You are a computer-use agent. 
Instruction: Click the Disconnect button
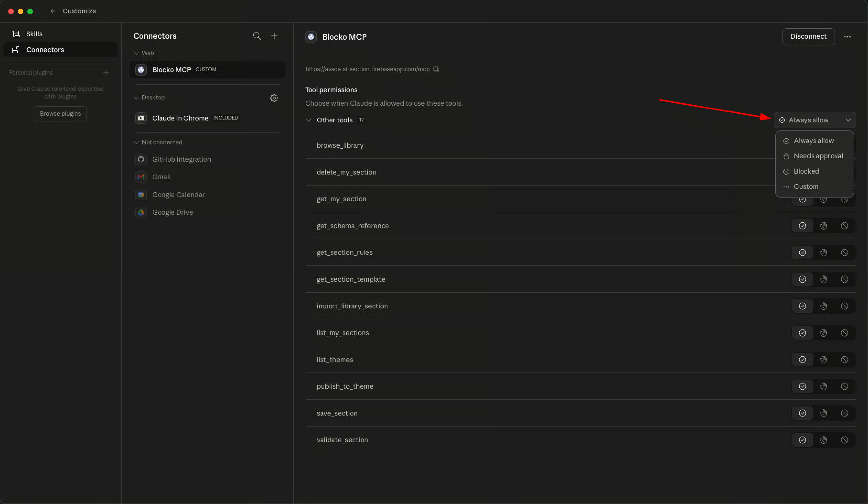pos(809,37)
